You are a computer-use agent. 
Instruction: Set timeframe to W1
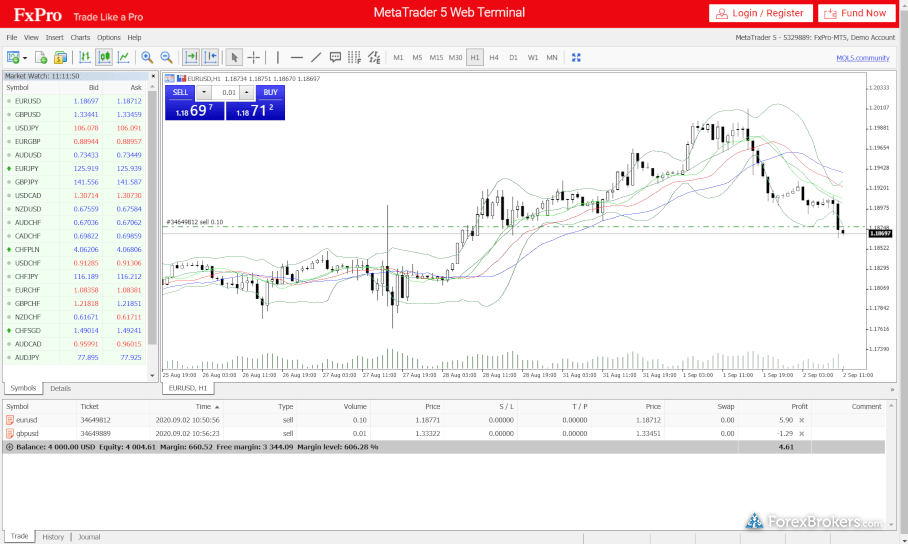pyautogui.click(x=533, y=57)
